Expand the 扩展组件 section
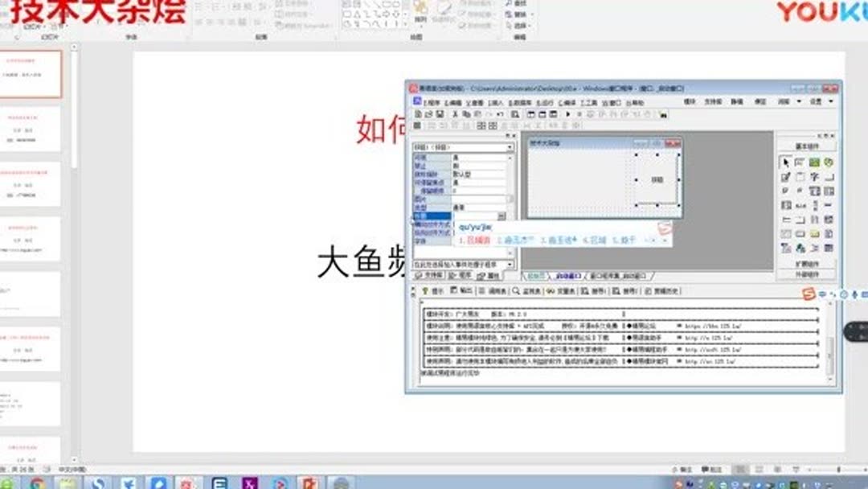 point(806,263)
